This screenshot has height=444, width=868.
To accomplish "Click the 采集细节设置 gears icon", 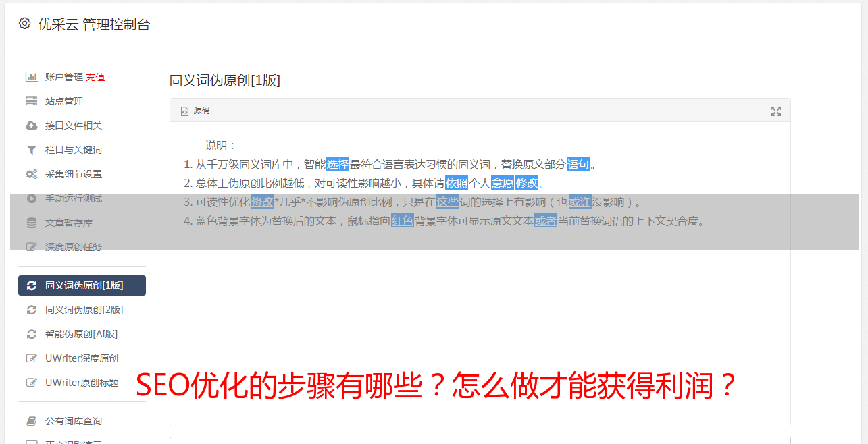I will click(31, 174).
